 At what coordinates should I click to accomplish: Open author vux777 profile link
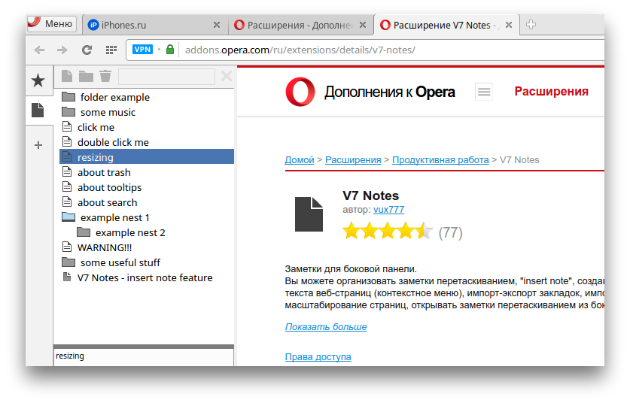click(389, 210)
